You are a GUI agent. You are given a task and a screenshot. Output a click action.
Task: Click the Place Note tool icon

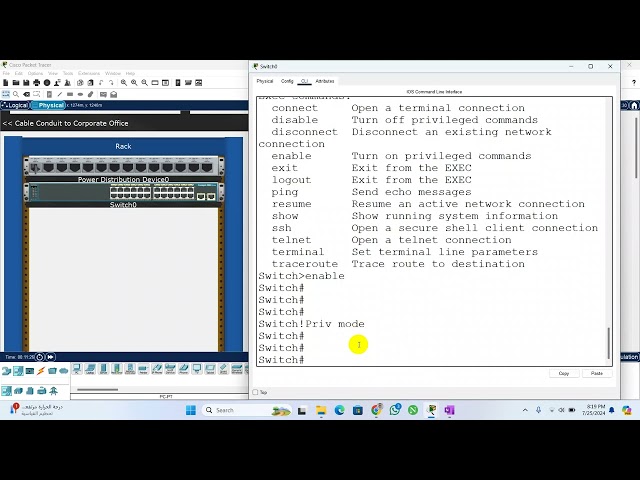pos(49,94)
